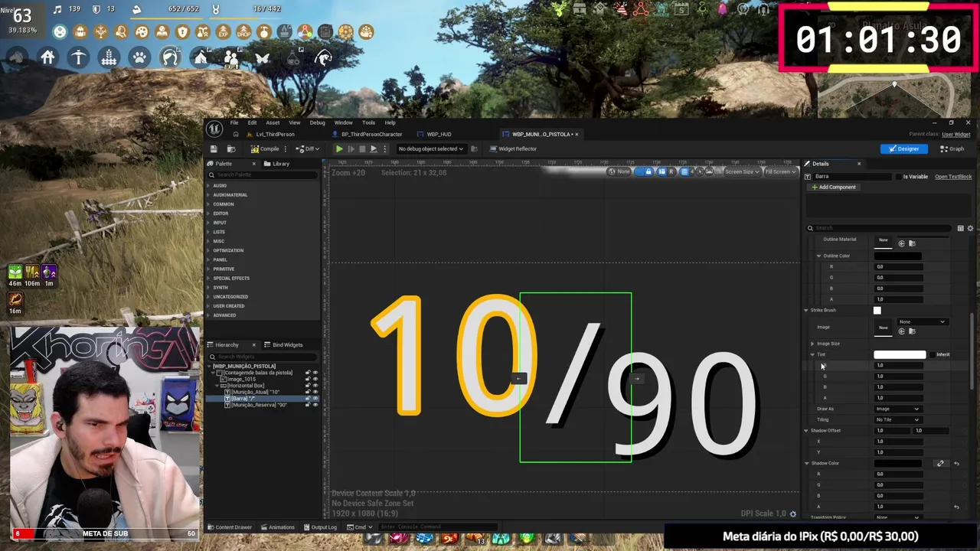Viewport: 980px width, 551px height.
Task: Click the property matrix table icon
Action: point(960,228)
